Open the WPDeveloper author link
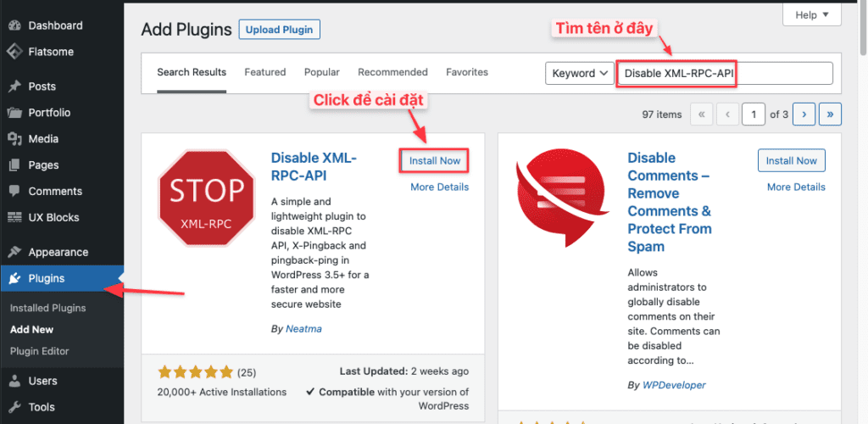 tap(674, 385)
